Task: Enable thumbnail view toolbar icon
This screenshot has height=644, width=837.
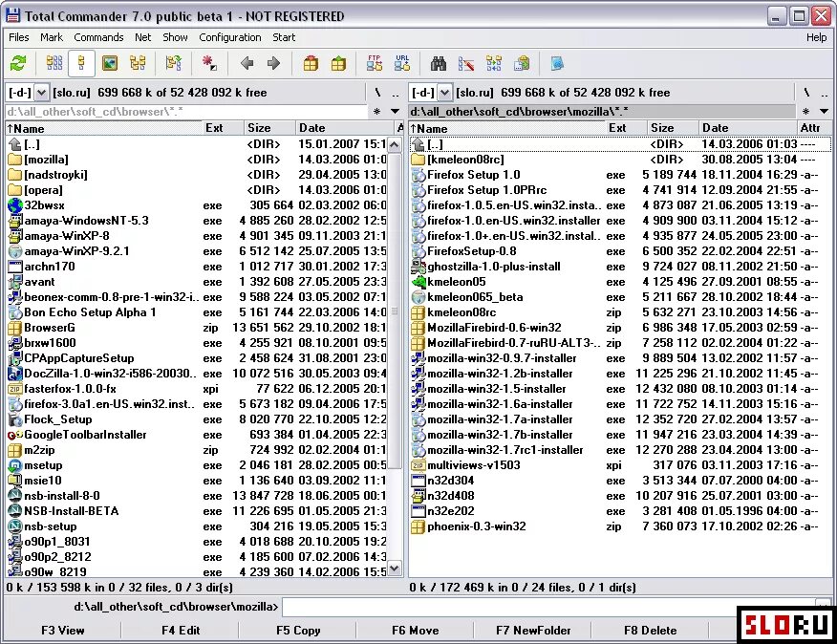Action: click(110, 64)
